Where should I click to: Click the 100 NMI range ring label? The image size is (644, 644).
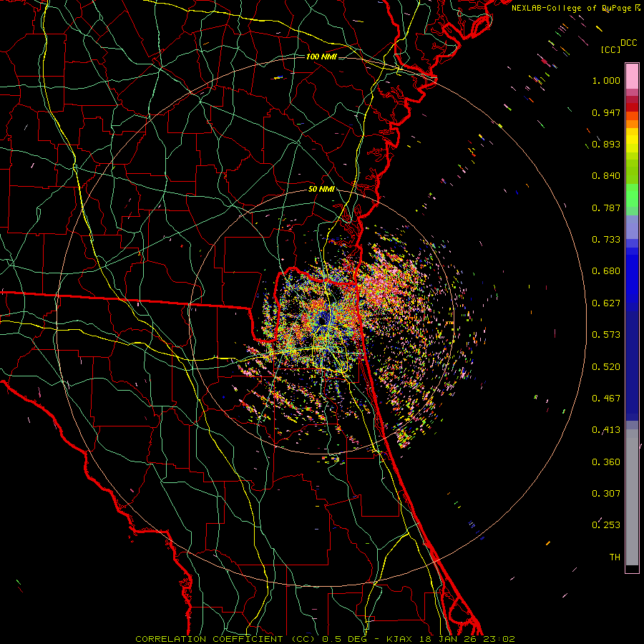click(x=321, y=57)
